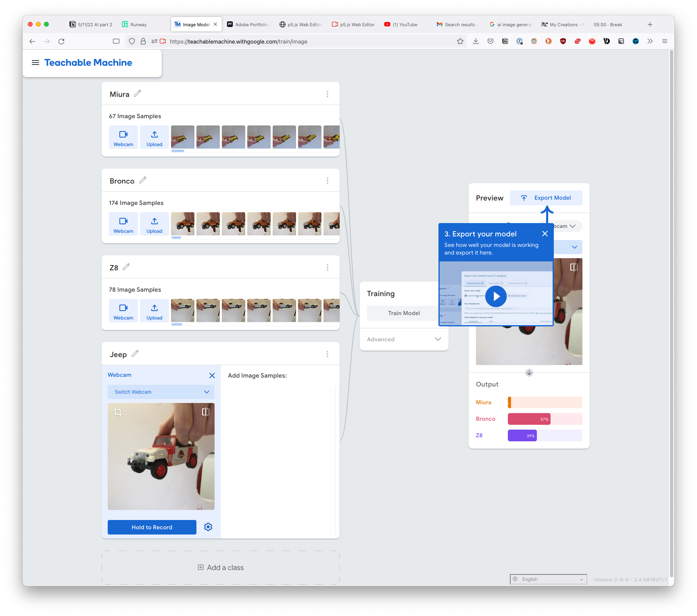
Task: Click the Teachable Machine logo
Action: 88,63
